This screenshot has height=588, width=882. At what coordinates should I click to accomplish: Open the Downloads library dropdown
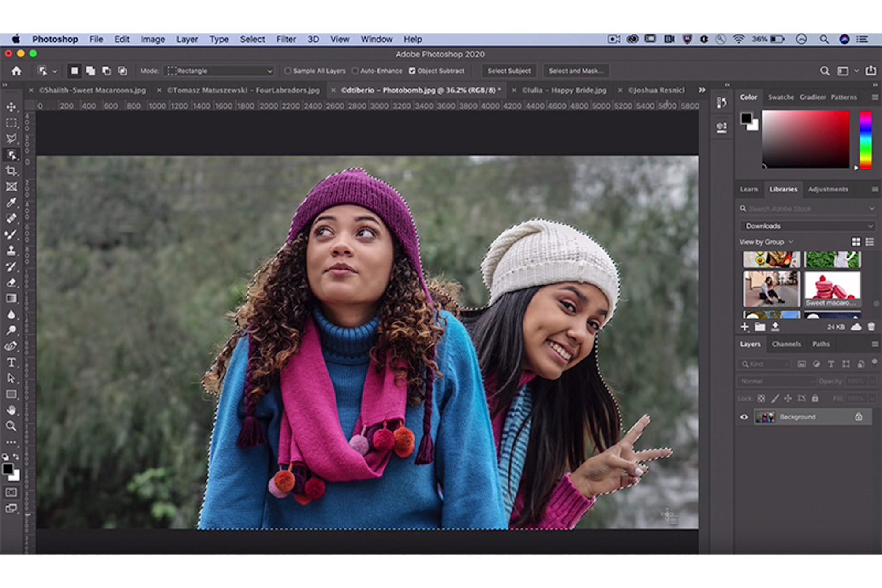point(807,226)
